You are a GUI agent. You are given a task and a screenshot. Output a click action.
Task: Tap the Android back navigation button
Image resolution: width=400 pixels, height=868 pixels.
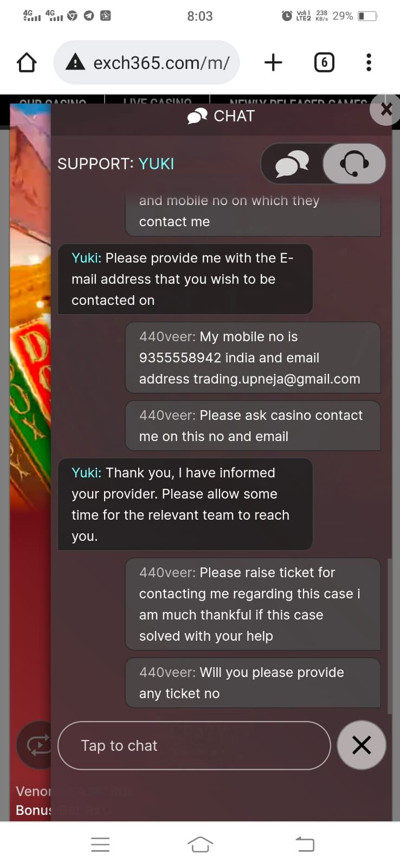click(x=305, y=844)
